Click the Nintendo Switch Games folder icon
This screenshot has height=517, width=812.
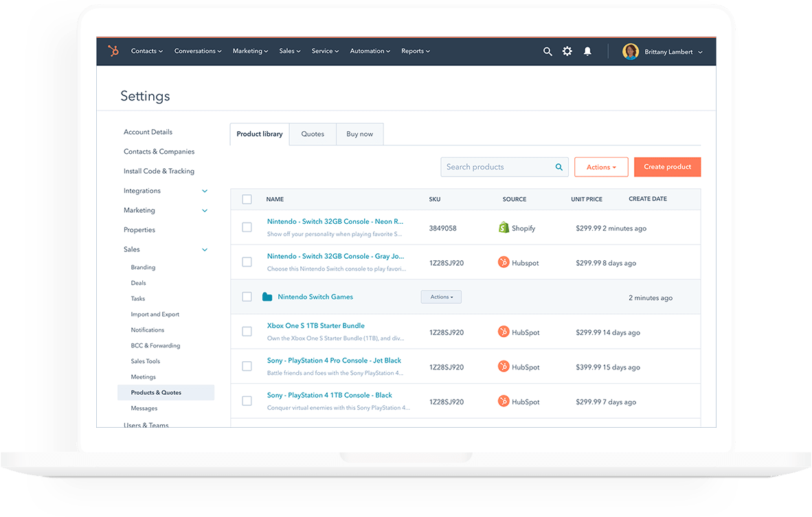point(267,297)
